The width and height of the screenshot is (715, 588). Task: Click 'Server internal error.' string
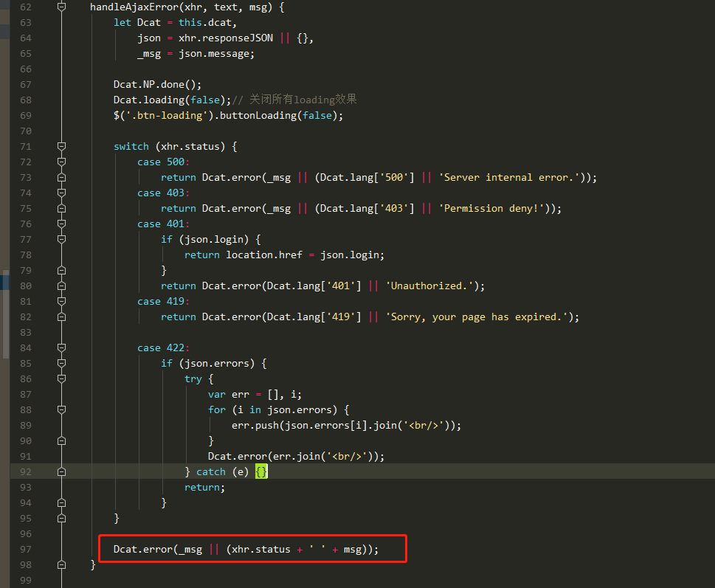tap(509, 178)
